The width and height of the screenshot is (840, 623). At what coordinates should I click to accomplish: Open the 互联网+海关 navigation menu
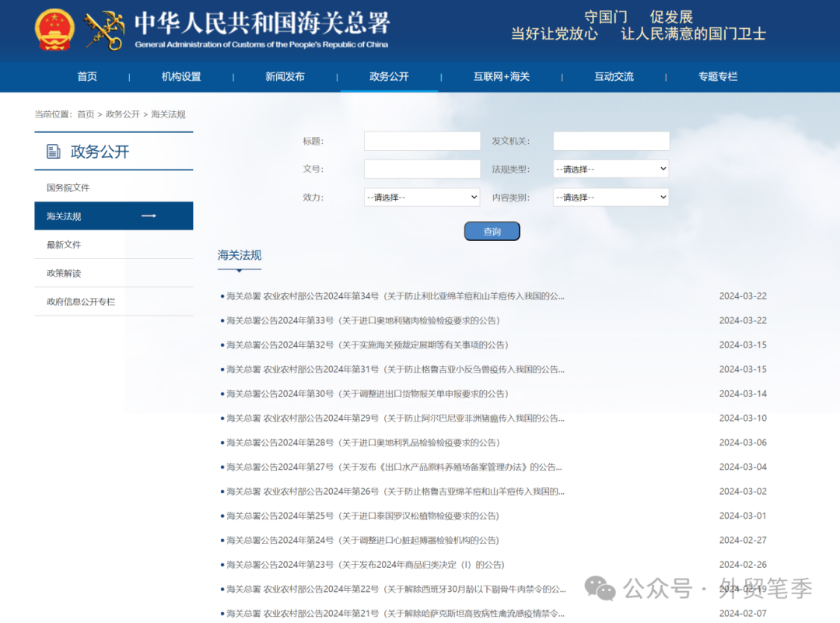tap(502, 76)
